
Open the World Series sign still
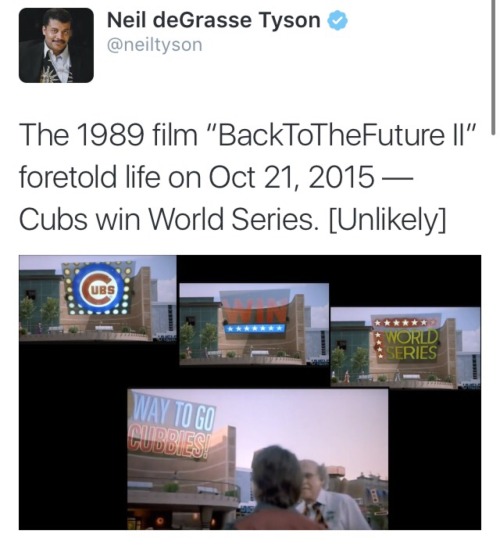[405, 348]
